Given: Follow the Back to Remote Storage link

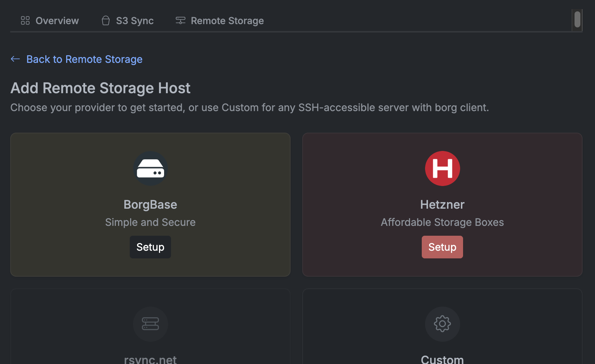Looking at the screenshot, I should [84, 59].
